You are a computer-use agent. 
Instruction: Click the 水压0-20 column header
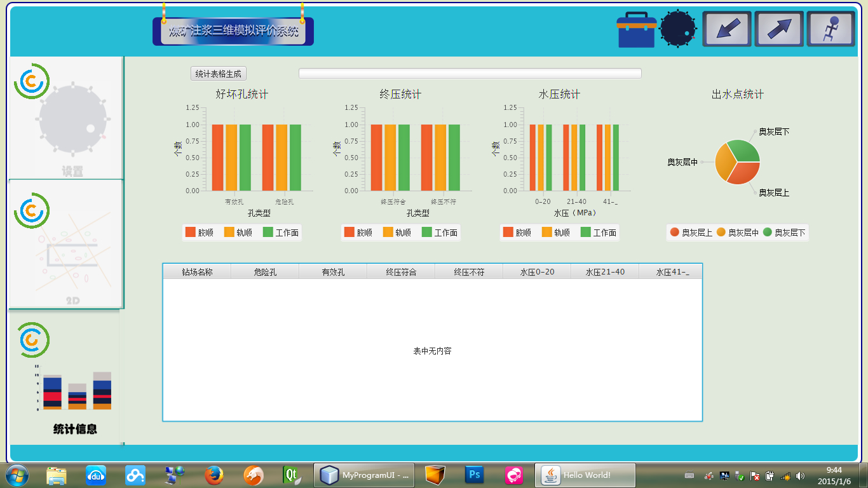coord(537,272)
